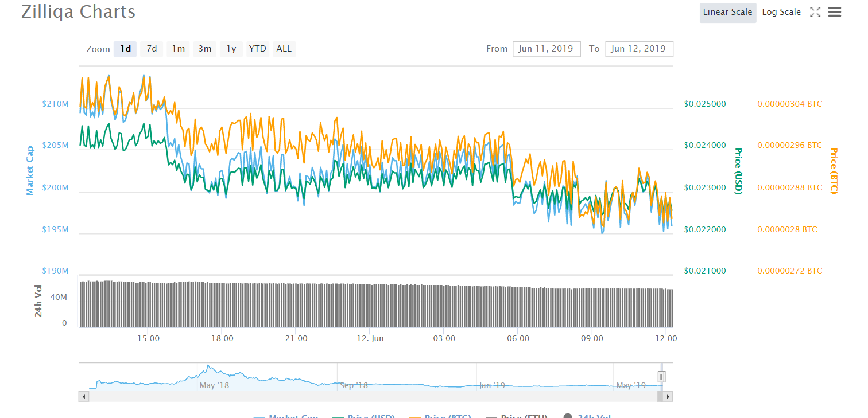Click the 18:00 time axis label
The image size is (868, 418).
coord(222,338)
